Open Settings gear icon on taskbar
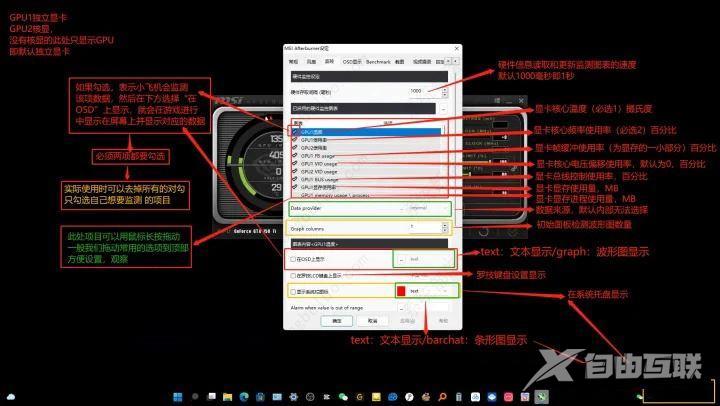Image resolution: width=720 pixels, height=406 pixels. pos(293,397)
